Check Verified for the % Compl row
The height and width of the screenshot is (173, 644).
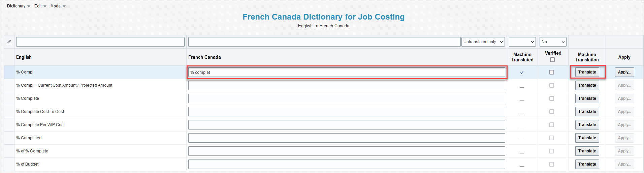click(552, 72)
